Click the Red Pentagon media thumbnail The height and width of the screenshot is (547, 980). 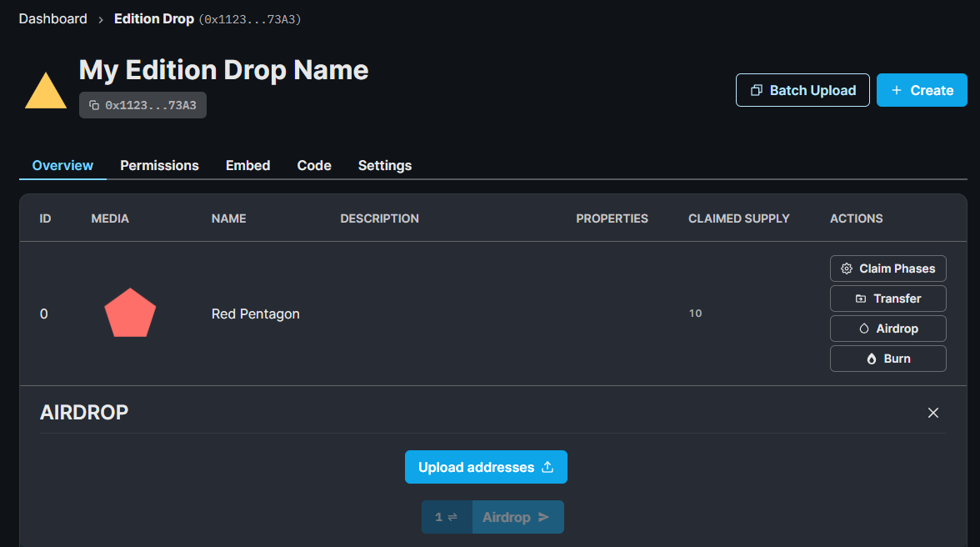(x=130, y=313)
